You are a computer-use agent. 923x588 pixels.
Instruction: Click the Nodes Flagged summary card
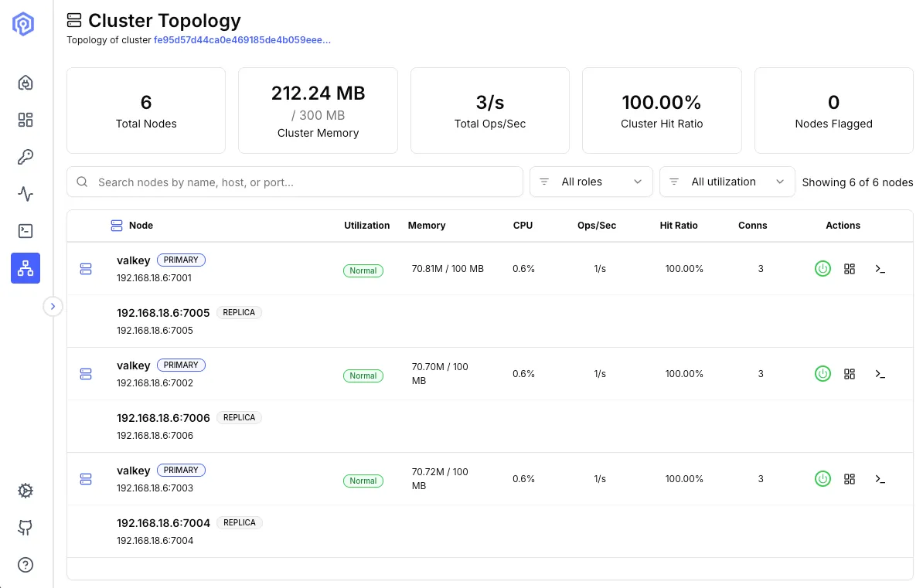833,110
